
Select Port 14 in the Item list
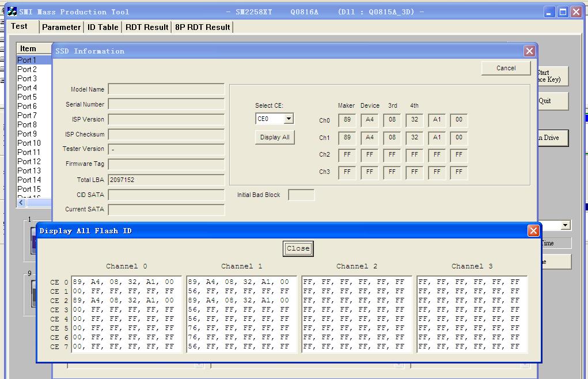(34, 180)
